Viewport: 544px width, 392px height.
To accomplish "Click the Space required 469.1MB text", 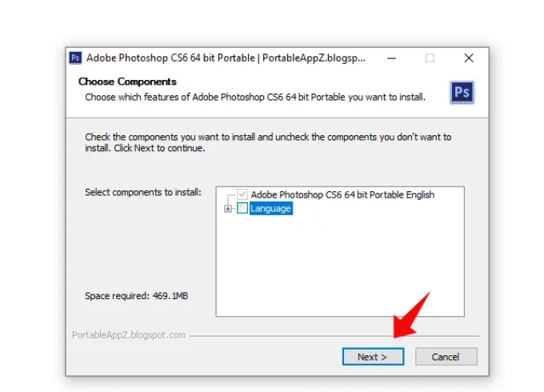I will tap(137, 296).
